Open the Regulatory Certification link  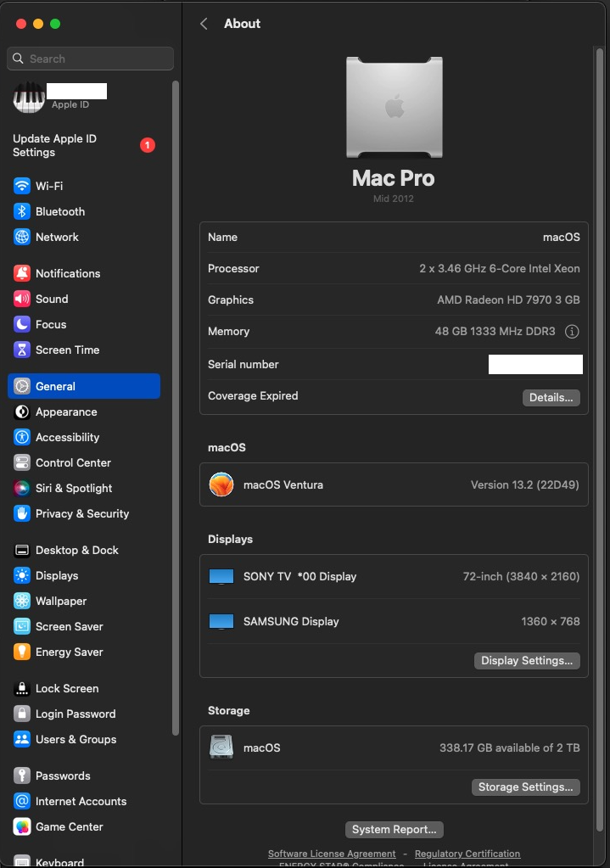(467, 854)
